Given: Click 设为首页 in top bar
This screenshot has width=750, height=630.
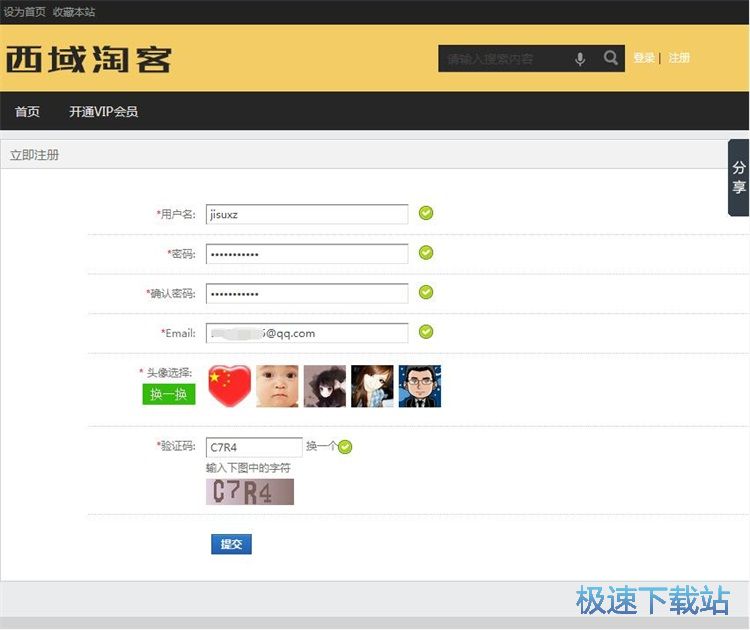Looking at the screenshot, I should [24, 11].
